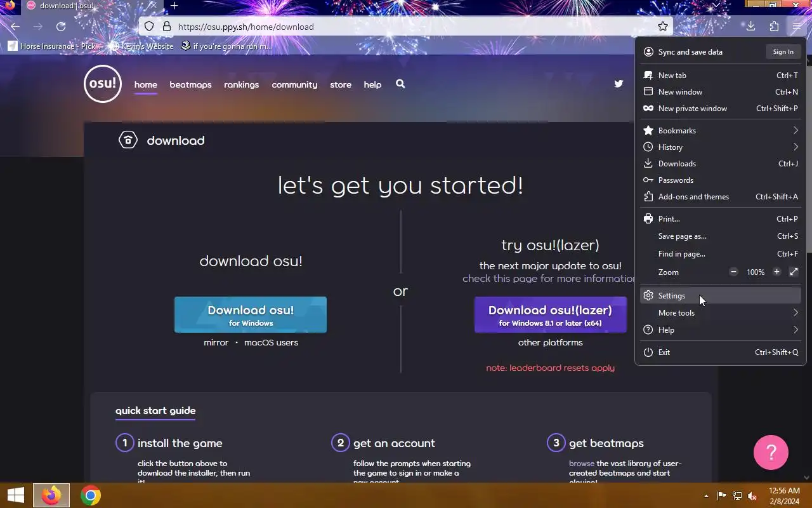Screen dimensions: 812x508
Task: Click the network tray icon
Action: click(737, 496)
